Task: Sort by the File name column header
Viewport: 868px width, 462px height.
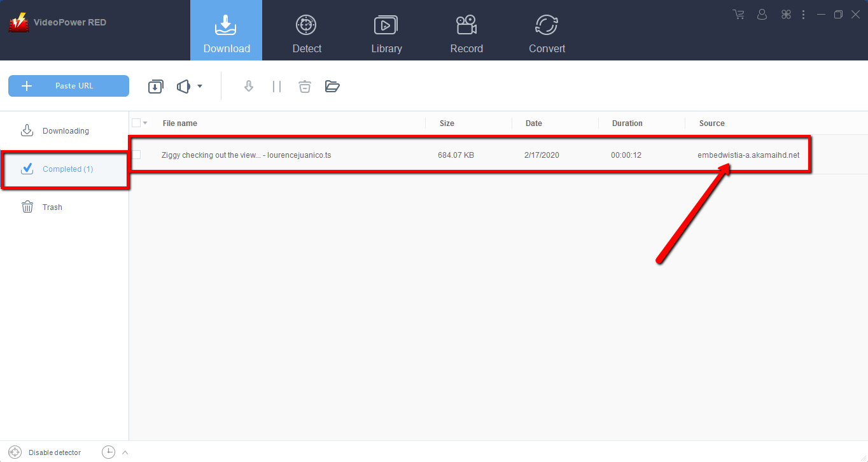Action: pos(180,123)
